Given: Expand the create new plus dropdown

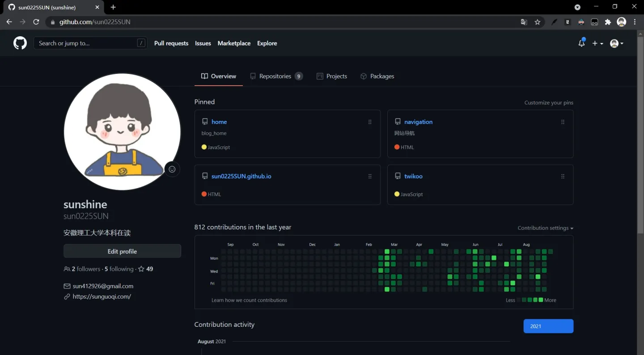Looking at the screenshot, I should pos(597,43).
